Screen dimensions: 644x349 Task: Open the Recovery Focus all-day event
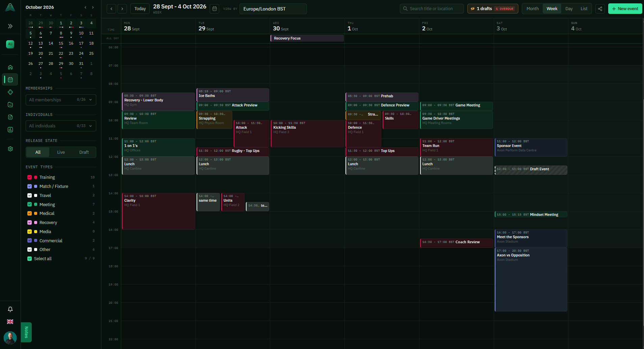tap(307, 38)
